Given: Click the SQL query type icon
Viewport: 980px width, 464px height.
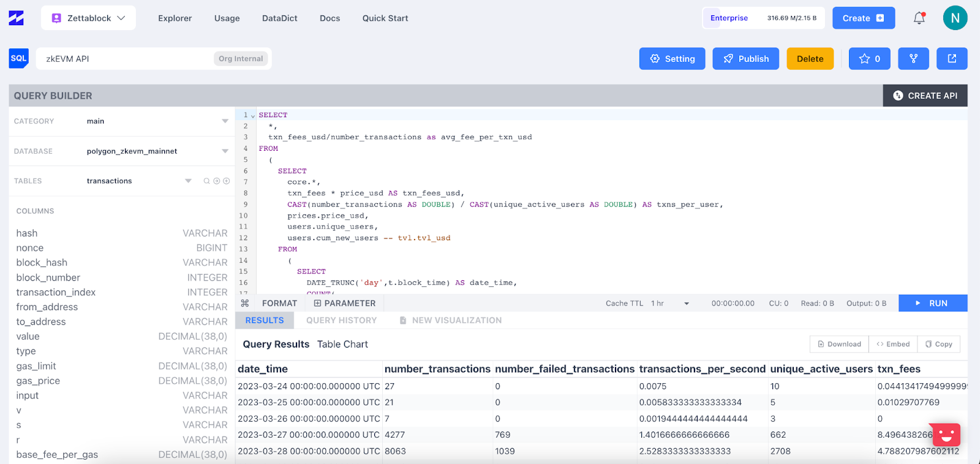Looking at the screenshot, I should 19,58.
